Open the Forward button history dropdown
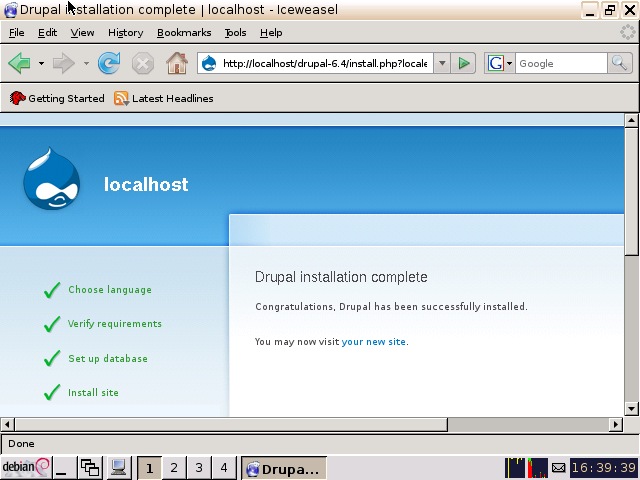Image resolution: width=640 pixels, height=480 pixels. pyautogui.click(x=86, y=63)
